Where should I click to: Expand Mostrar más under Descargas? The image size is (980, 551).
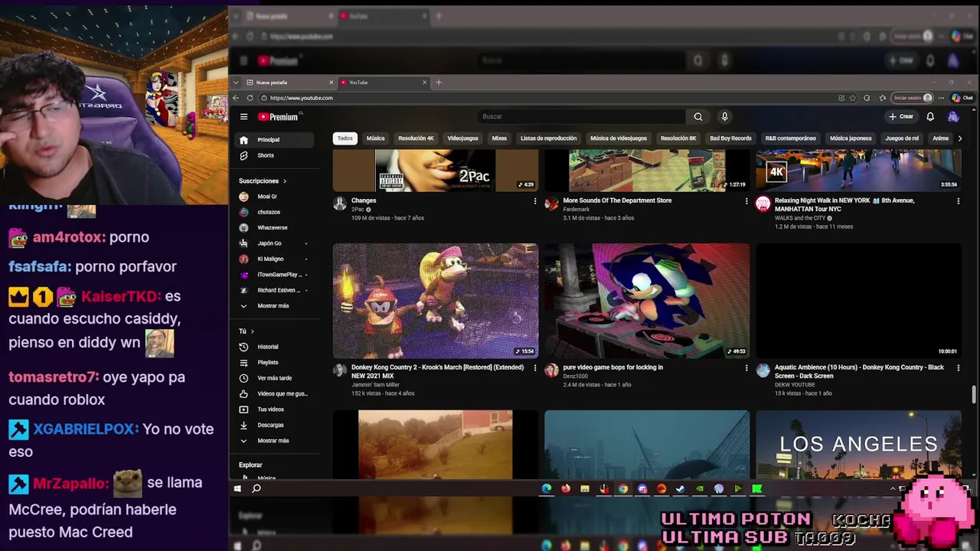(273, 441)
